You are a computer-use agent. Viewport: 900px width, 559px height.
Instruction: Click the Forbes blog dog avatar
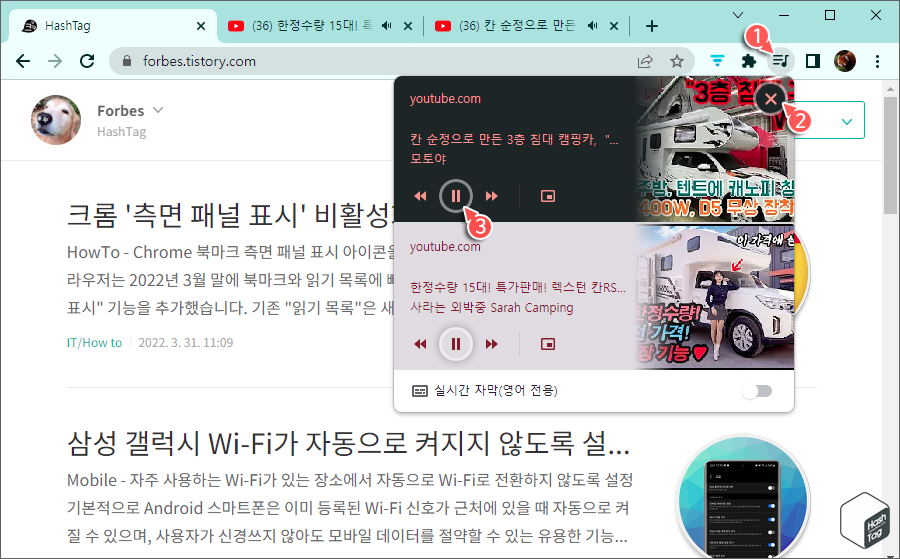tap(56, 120)
